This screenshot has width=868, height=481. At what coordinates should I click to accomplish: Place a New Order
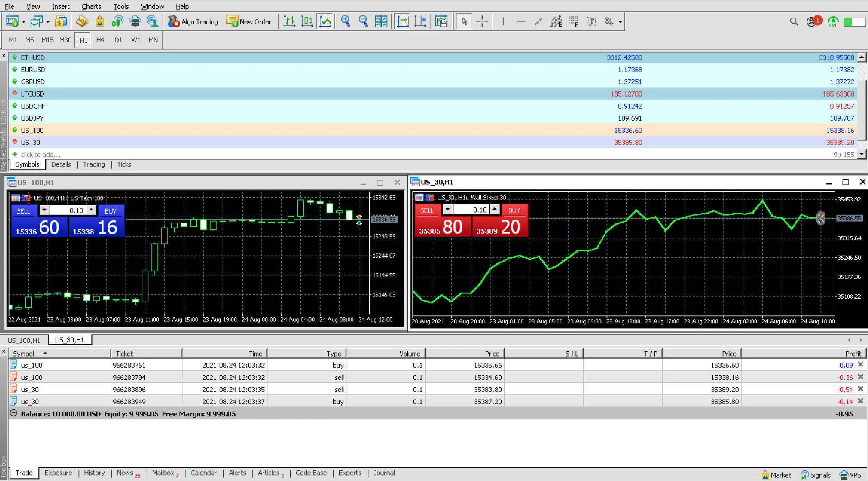coord(249,21)
